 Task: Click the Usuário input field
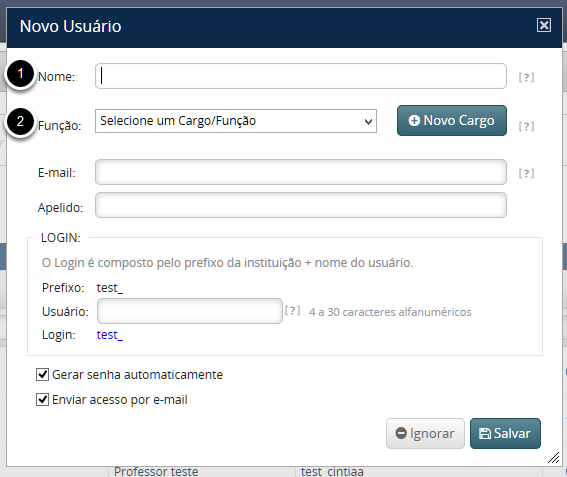(x=190, y=311)
